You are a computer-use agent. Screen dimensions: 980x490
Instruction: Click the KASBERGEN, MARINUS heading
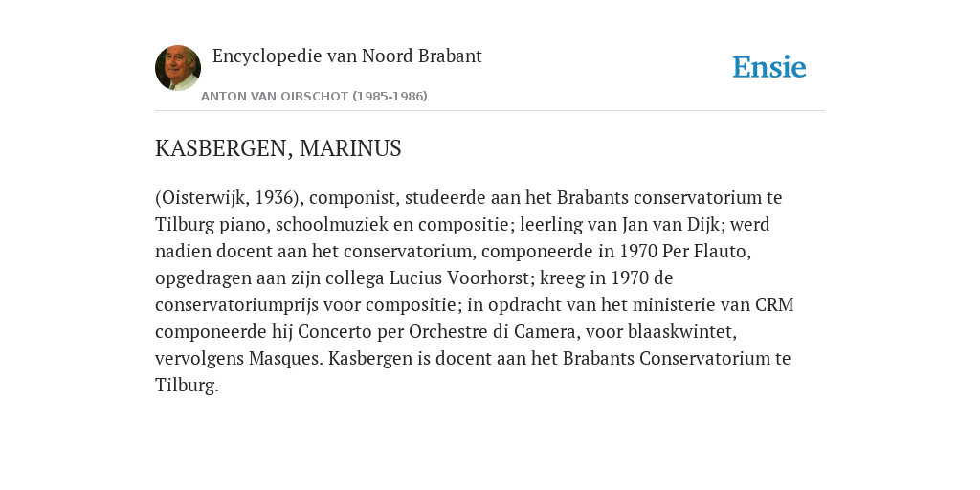[278, 148]
